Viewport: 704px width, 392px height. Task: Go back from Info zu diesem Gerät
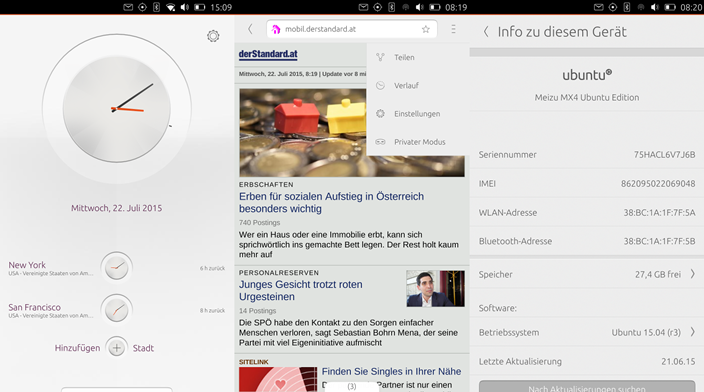click(x=486, y=32)
